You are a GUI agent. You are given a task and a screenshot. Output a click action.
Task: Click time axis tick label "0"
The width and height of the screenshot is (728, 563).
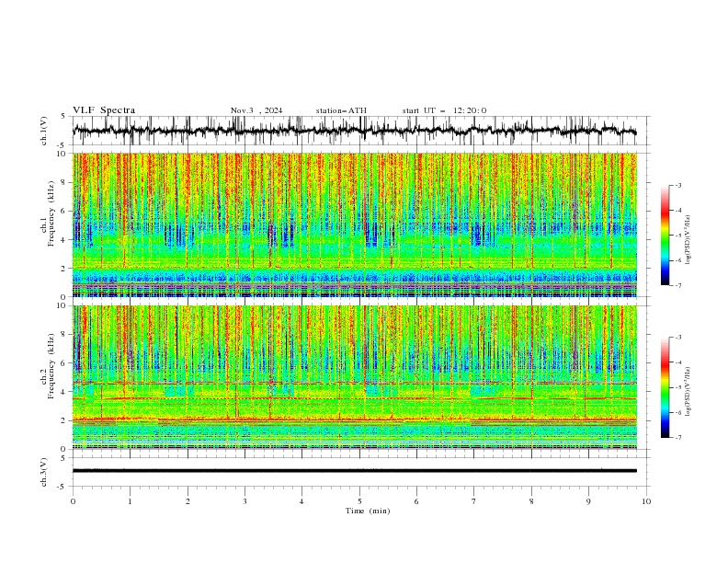coord(73,501)
